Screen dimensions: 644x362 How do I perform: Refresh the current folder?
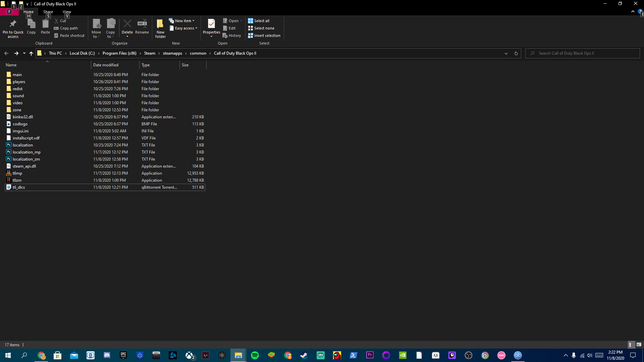click(516, 53)
